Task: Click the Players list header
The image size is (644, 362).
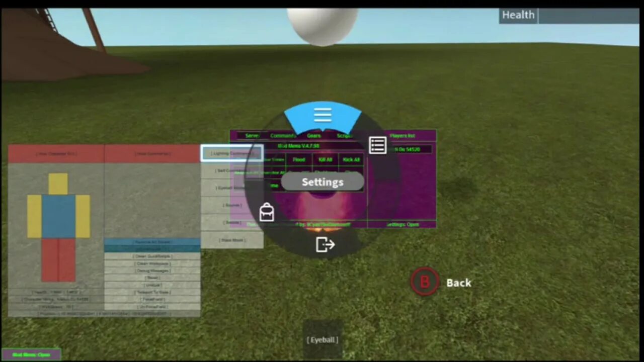Action: (x=402, y=136)
